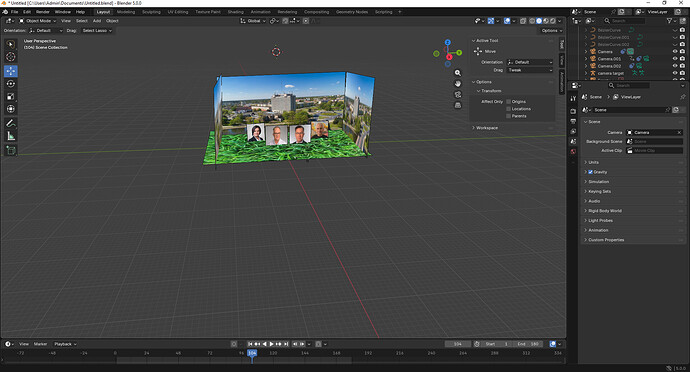Switch perspective/orthographic grid icon
The image size is (690, 372).
coord(458,105)
